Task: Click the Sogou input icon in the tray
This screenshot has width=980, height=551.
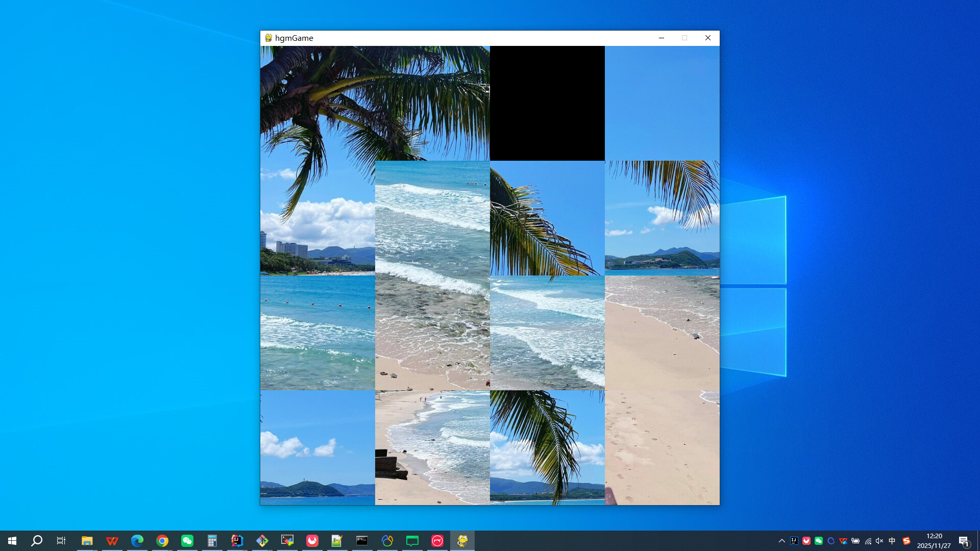Action: [x=906, y=541]
